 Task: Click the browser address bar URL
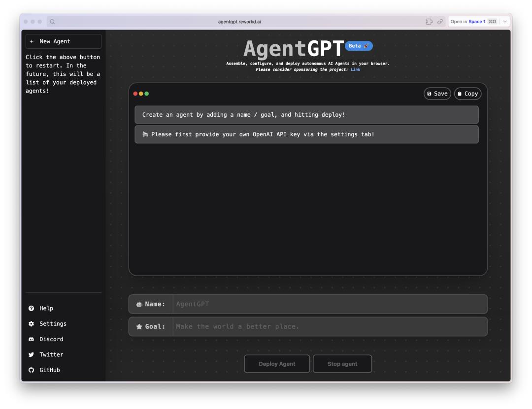[239, 22]
